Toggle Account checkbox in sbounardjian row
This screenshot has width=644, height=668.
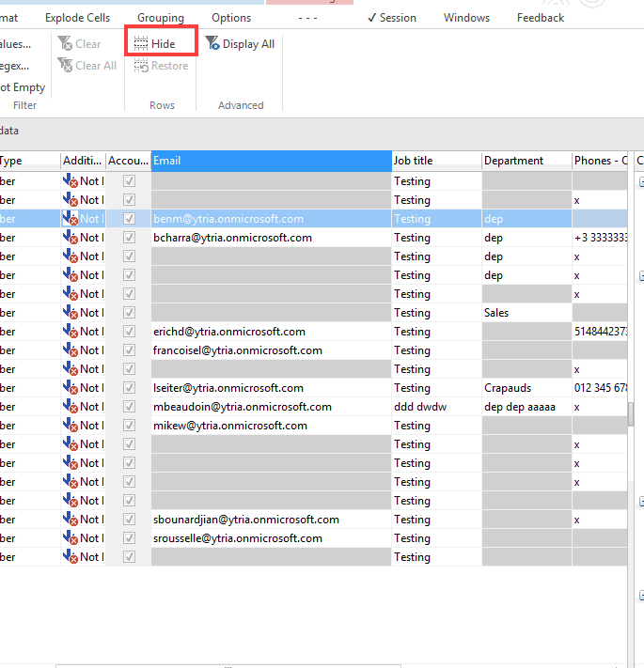[x=129, y=520]
